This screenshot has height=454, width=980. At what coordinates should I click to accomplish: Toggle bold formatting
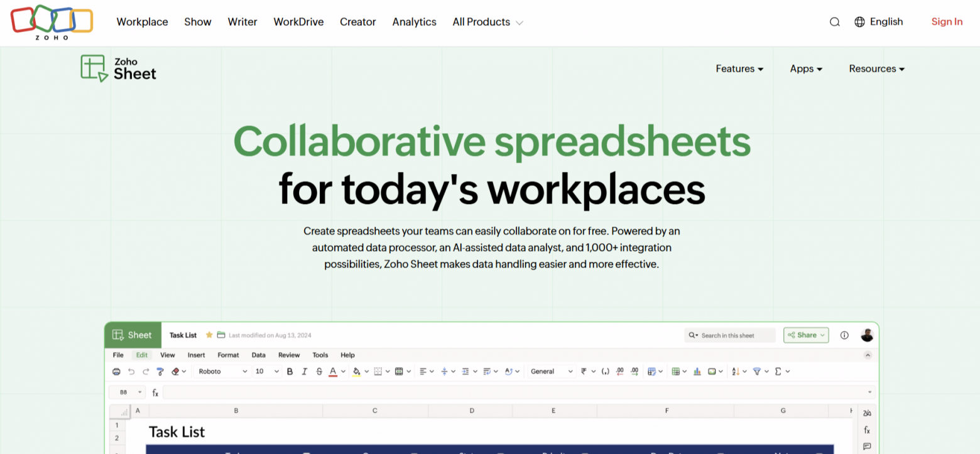[x=290, y=372]
